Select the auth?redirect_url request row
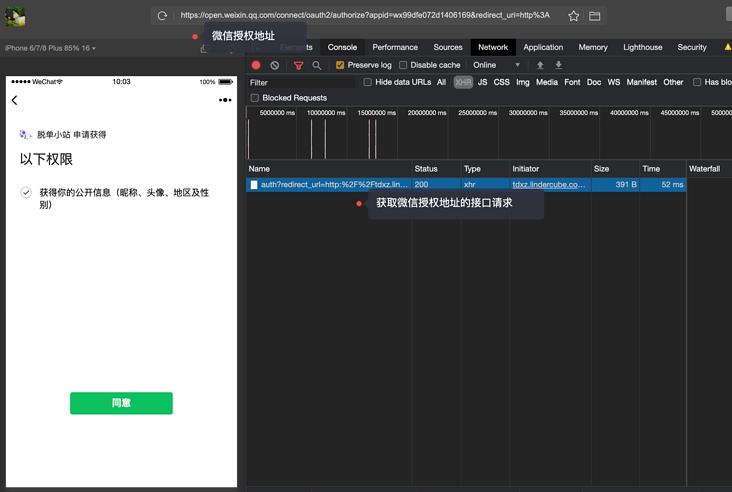 [466, 185]
